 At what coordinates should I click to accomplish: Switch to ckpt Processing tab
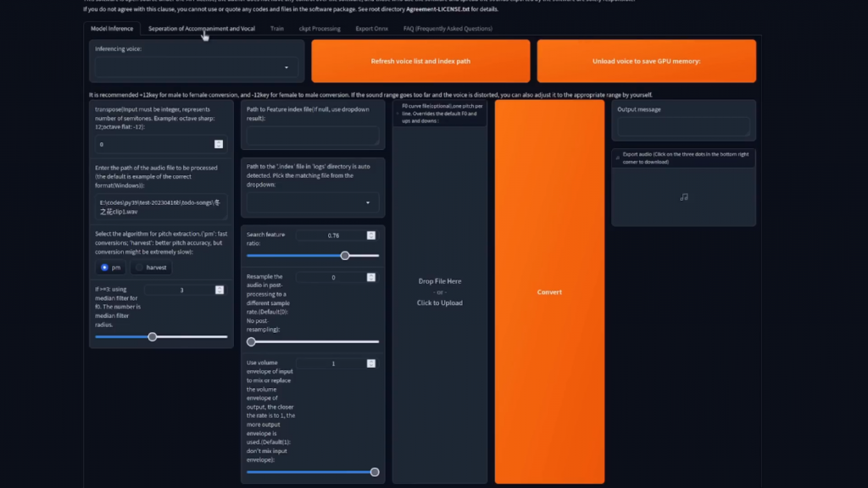pos(320,28)
